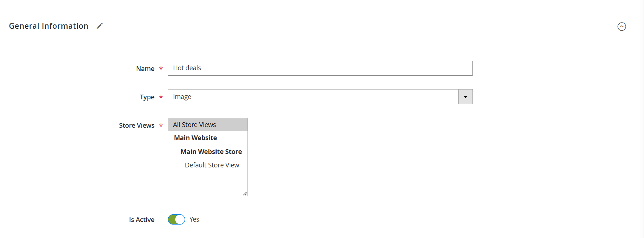The height and width of the screenshot is (238, 644).
Task: Focus the Name field containing Hot deals
Action: 320,68
